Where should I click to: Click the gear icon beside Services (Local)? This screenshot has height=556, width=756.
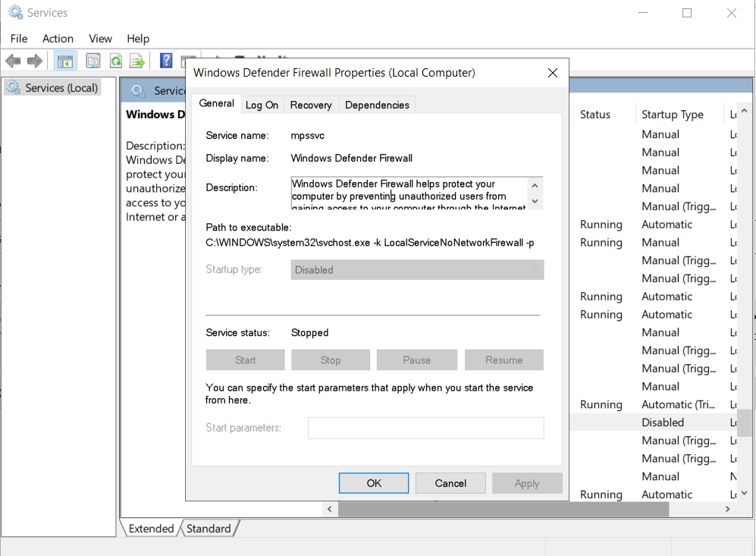13,87
